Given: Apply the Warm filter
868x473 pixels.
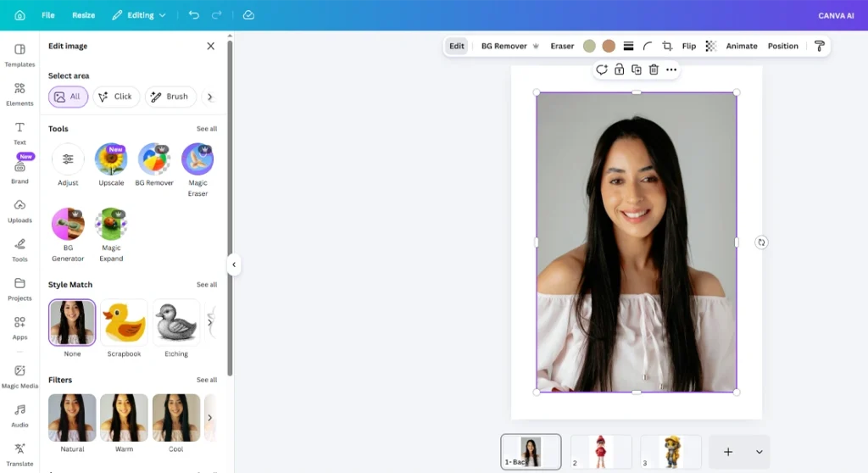Looking at the screenshot, I should [x=124, y=418].
